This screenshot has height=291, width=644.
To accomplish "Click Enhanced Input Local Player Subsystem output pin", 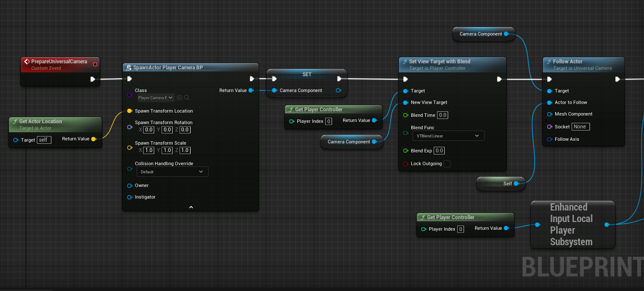I will point(607,224).
